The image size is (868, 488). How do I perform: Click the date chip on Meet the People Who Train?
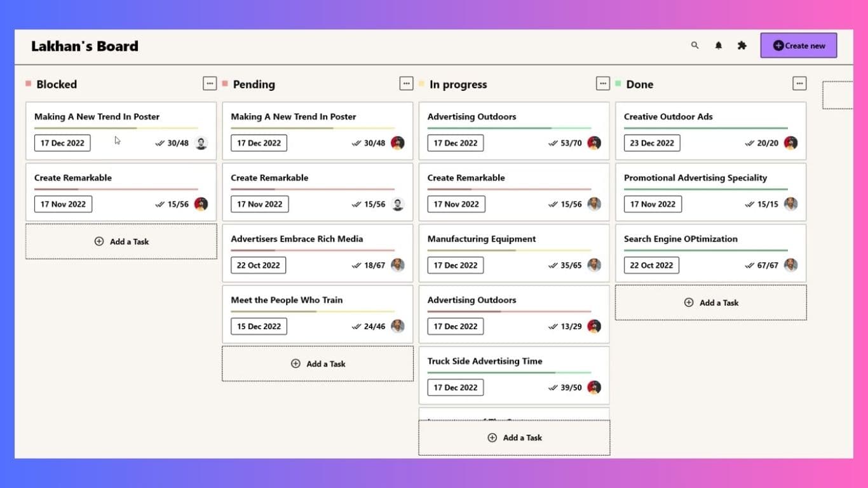[x=259, y=326]
